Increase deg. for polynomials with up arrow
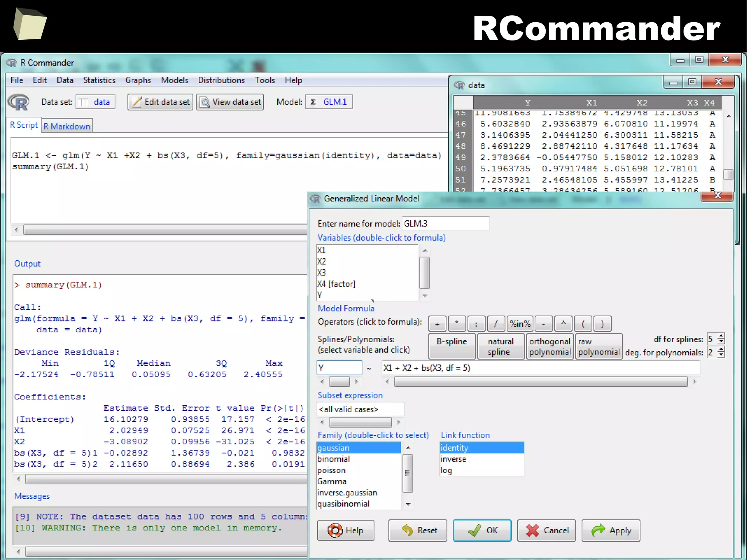 [721, 349]
